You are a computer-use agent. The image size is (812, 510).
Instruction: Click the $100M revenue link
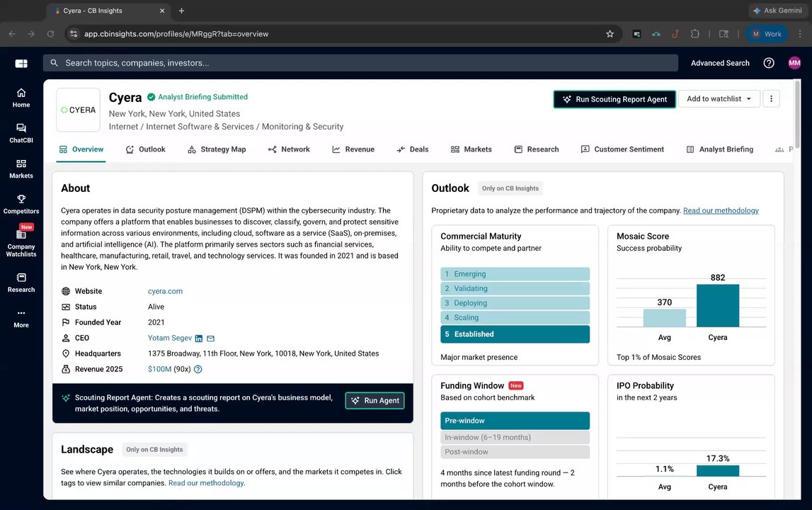pos(159,369)
